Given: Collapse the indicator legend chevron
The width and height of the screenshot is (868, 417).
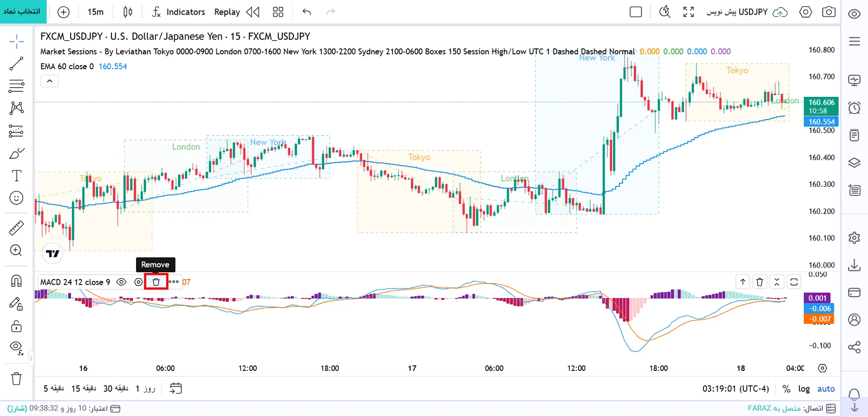Looking at the screenshot, I should (x=49, y=81).
